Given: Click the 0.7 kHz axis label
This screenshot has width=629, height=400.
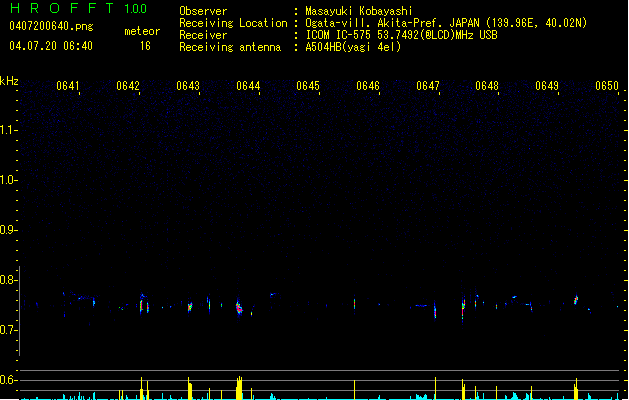Looking at the screenshot, I should click(x=8, y=330).
